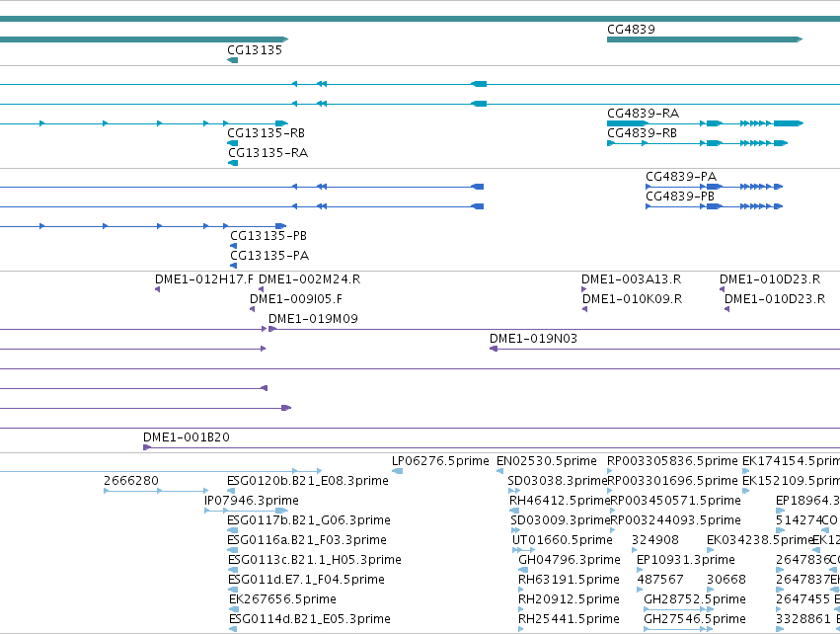Click the DME1-019M09 clone label
The height and width of the screenshot is (634, 840).
313,319
